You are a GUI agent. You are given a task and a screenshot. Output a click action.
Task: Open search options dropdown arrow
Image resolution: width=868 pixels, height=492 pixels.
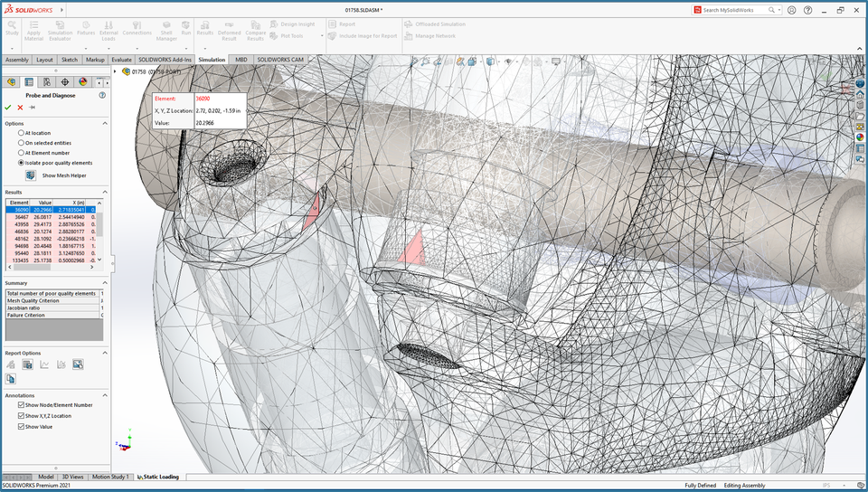tap(779, 10)
